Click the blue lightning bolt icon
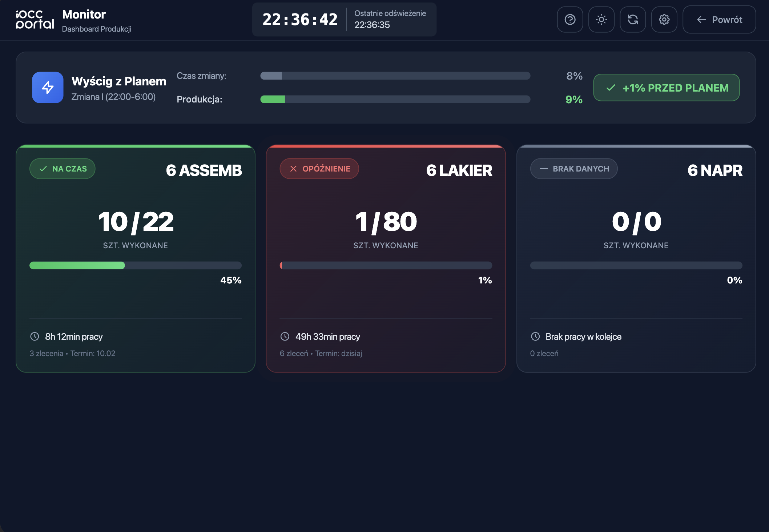Screen dimensions: 769x532 pos(48,88)
